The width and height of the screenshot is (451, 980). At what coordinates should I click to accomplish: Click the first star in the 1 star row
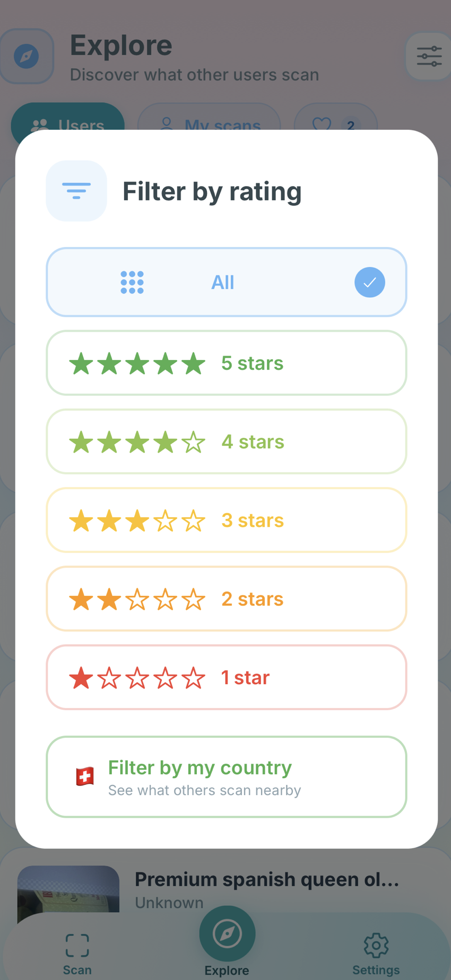pyautogui.click(x=81, y=677)
